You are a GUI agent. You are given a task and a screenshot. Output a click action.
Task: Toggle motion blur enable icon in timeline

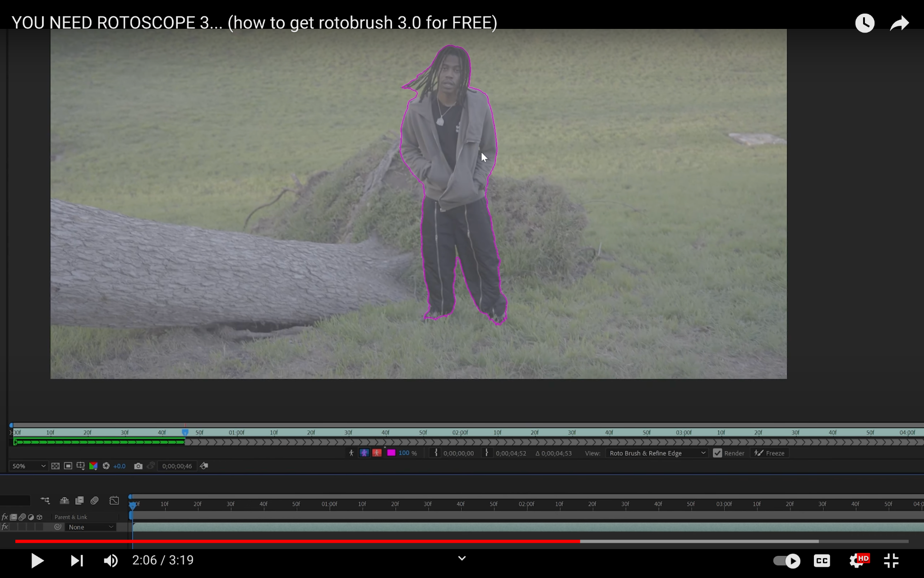tap(94, 500)
